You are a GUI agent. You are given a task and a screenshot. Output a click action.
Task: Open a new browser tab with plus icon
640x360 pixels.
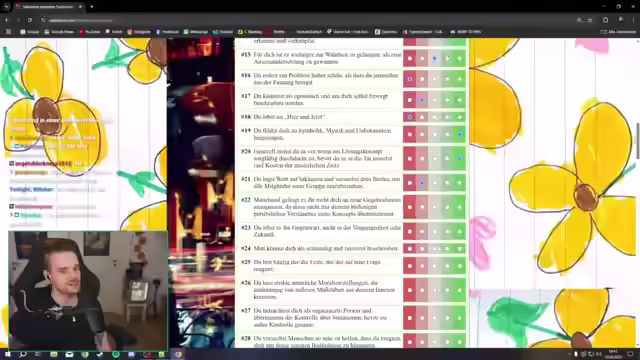pyautogui.click(x=91, y=7)
